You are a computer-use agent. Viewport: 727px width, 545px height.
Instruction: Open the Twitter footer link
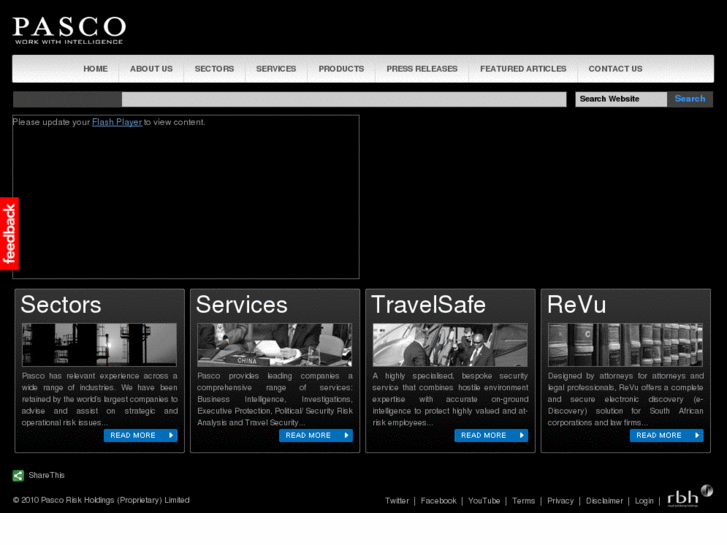coord(397,501)
